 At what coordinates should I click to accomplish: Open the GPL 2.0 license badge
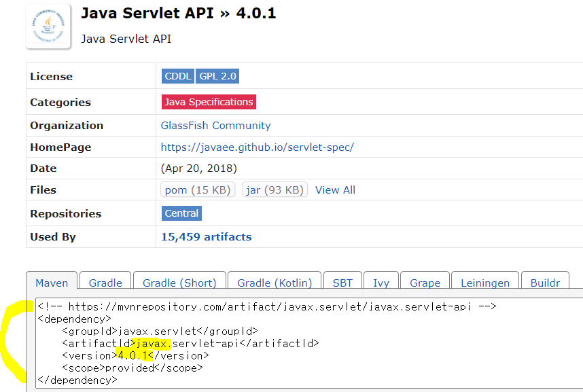pyautogui.click(x=217, y=76)
